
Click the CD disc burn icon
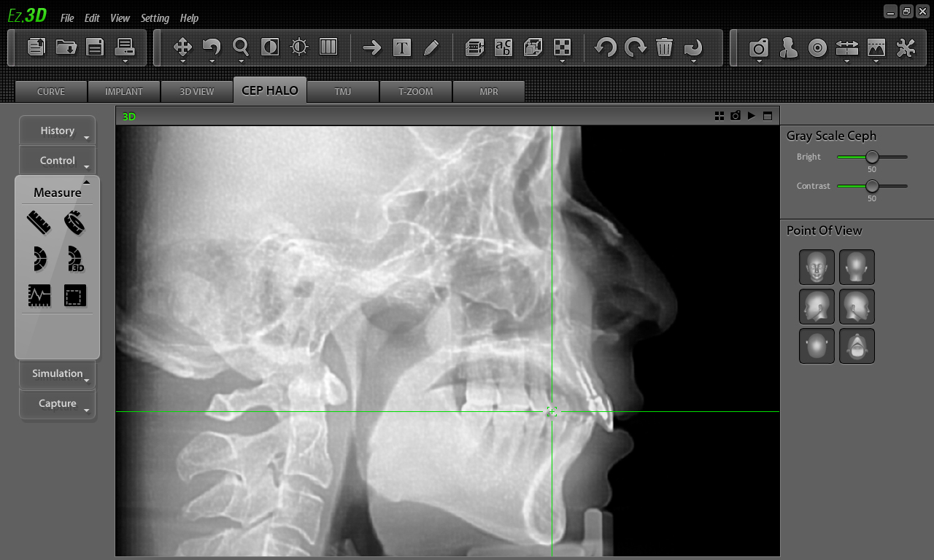818,48
